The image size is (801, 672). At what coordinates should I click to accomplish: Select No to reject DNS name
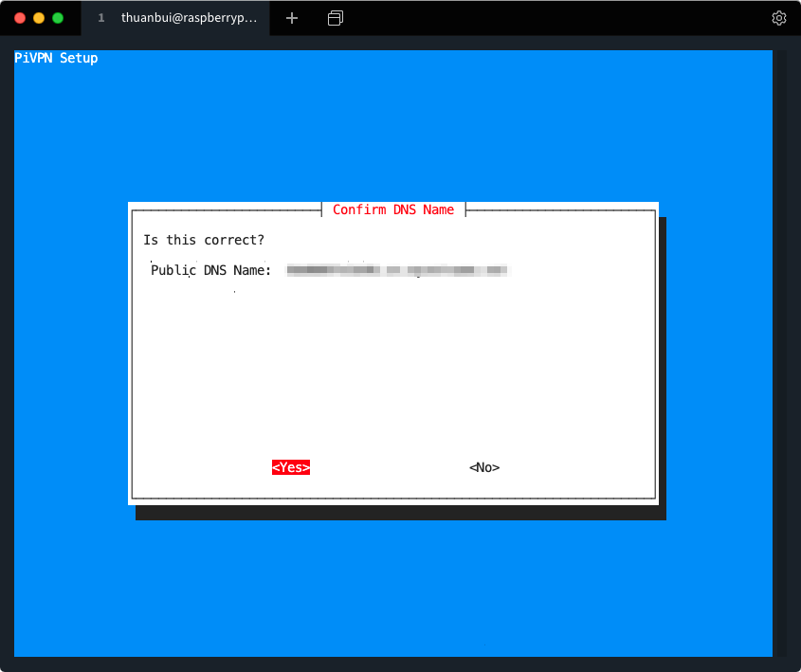coord(484,467)
